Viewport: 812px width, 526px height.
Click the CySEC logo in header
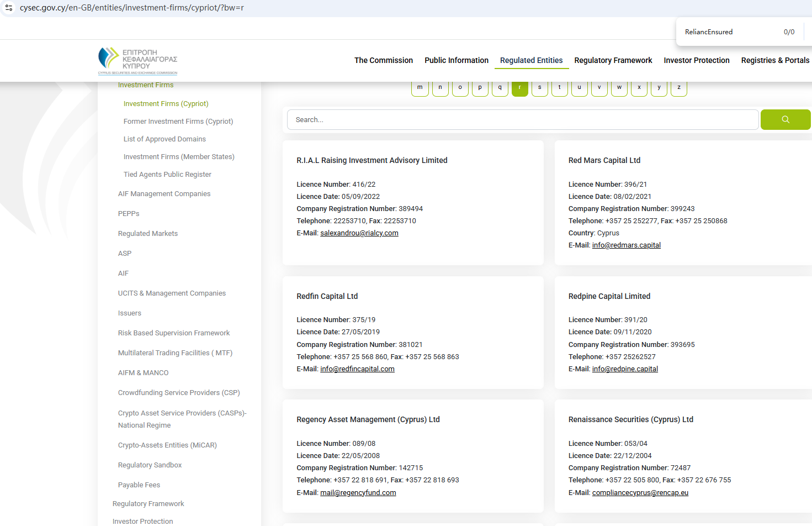click(x=137, y=60)
